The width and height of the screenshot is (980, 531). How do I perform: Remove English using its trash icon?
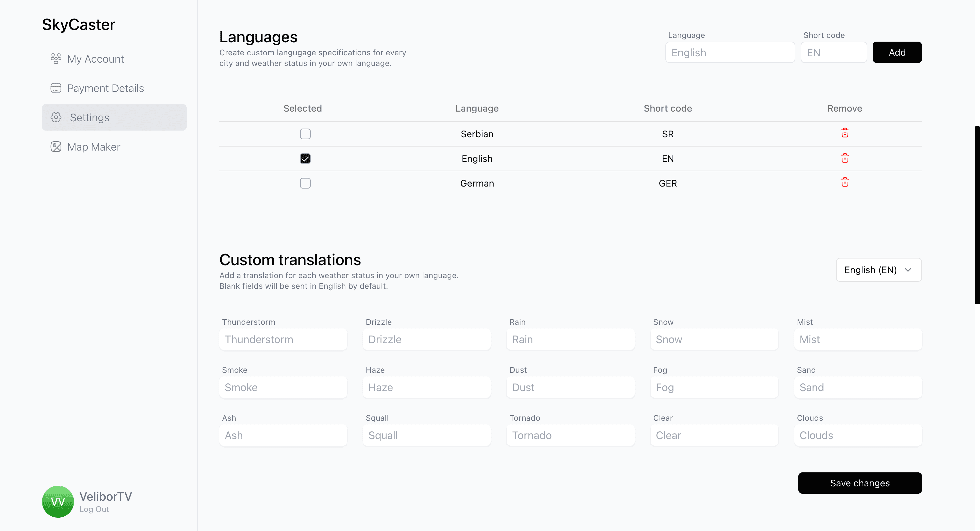pos(845,158)
